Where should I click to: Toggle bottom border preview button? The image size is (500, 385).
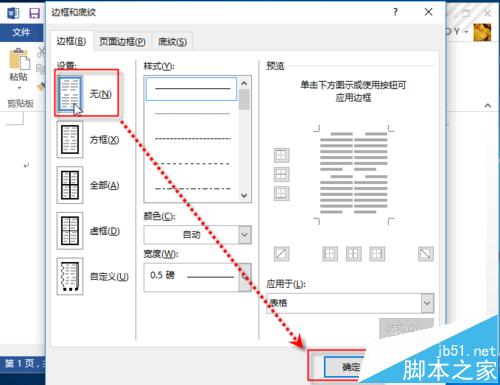(281, 193)
